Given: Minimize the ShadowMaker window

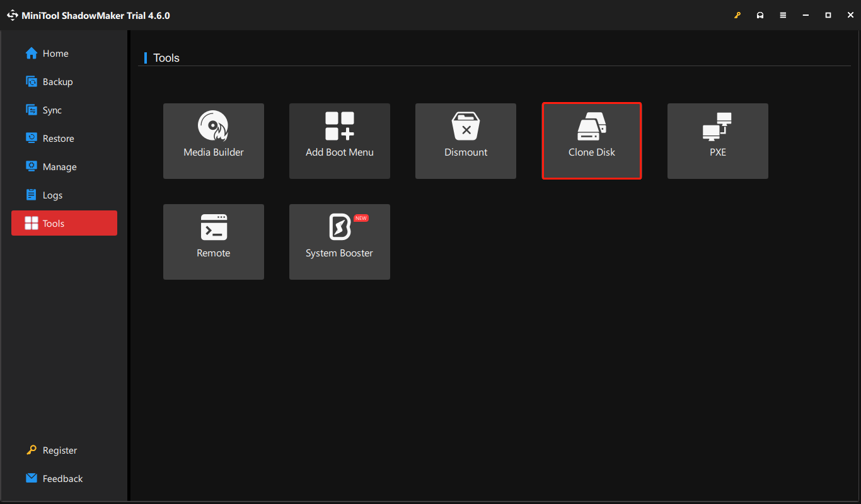Looking at the screenshot, I should 806,15.
